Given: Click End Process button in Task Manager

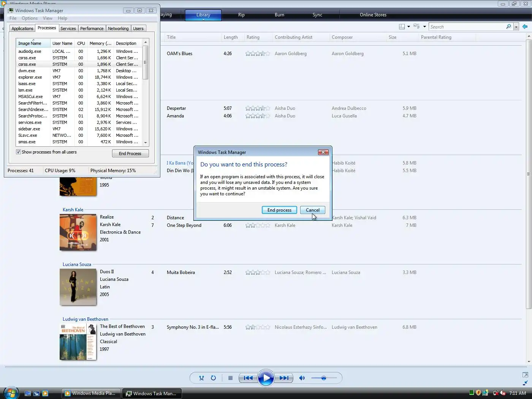Looking at the screenshot, I should coord(130,154).
